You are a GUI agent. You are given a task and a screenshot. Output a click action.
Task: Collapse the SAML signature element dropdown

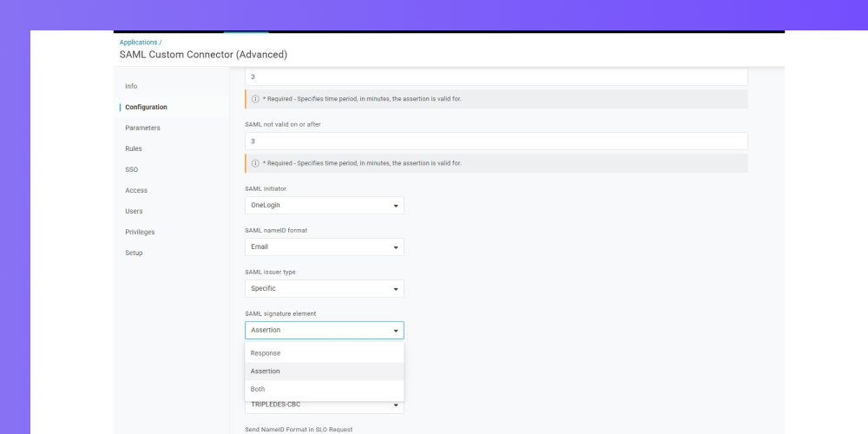click(x=325, y=331)
